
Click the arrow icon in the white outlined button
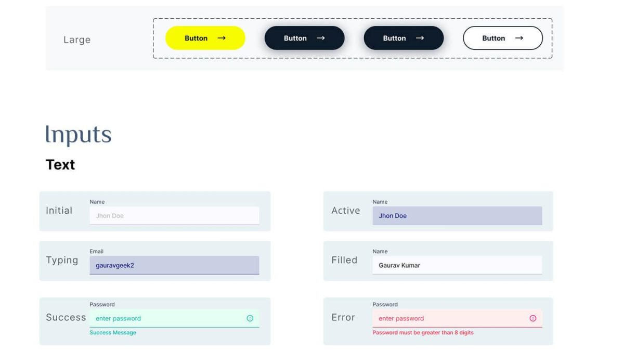(519, 38)
